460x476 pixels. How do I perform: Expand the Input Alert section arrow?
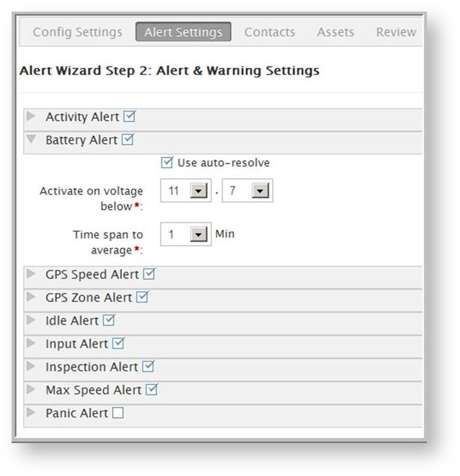point(31,343)
